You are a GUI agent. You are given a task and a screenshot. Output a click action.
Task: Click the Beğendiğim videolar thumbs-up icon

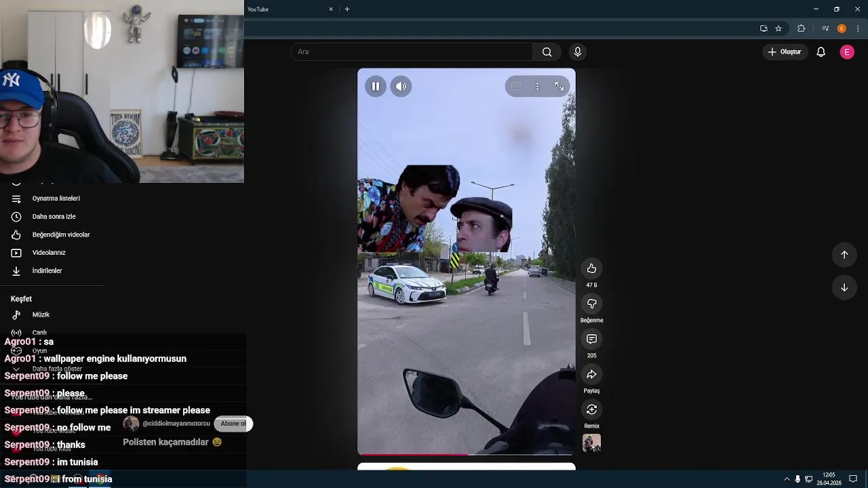click(x=16, y=235)
